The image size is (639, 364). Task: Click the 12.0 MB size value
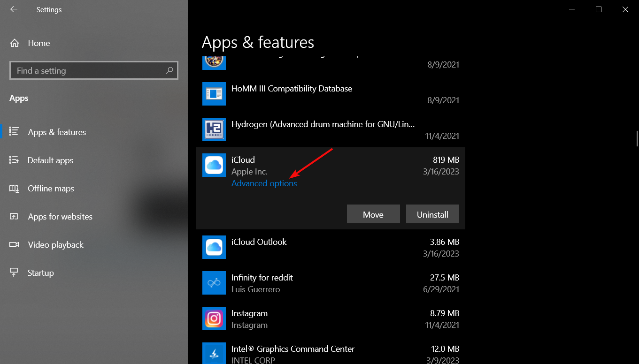click(x=445, y=349)
